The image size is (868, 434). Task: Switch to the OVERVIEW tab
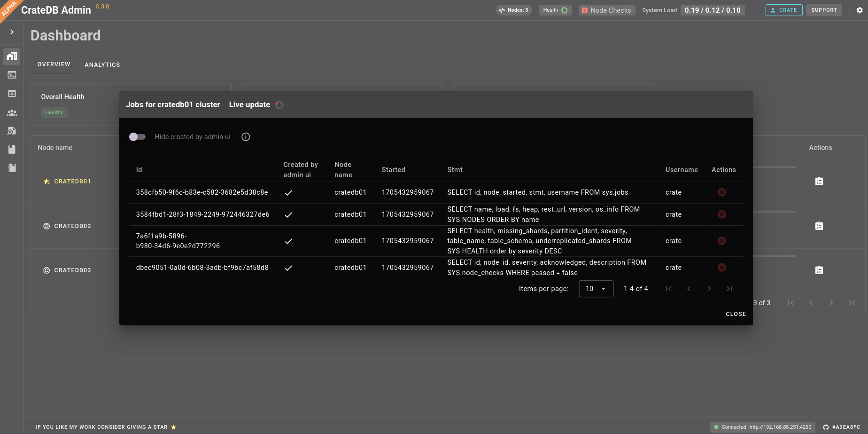[54, 64]
